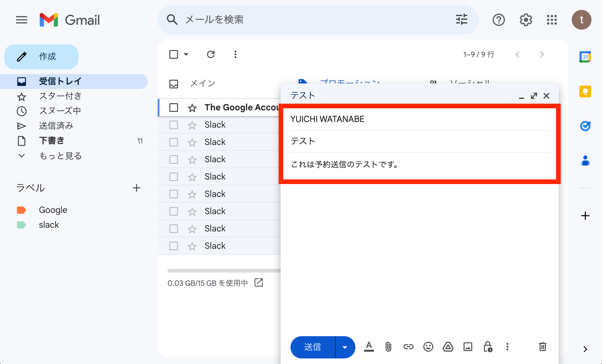
Task: Insert a photo into the message
Action: tap(468, 347)
